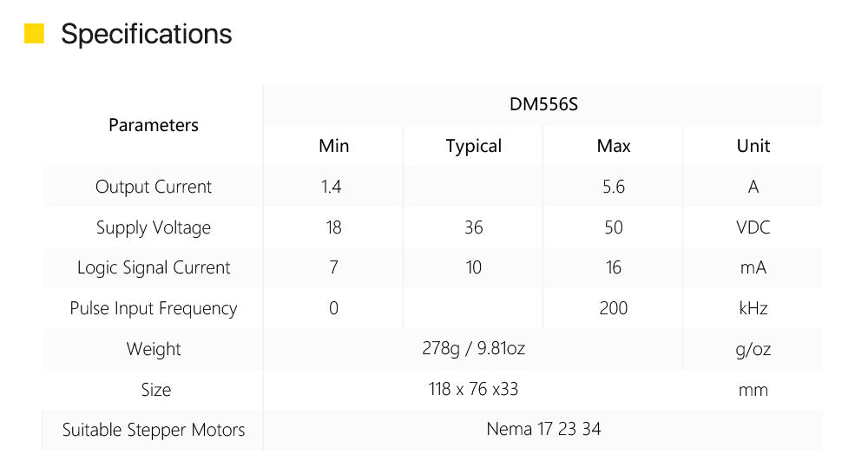Select the Typical column header

[474, 146]
